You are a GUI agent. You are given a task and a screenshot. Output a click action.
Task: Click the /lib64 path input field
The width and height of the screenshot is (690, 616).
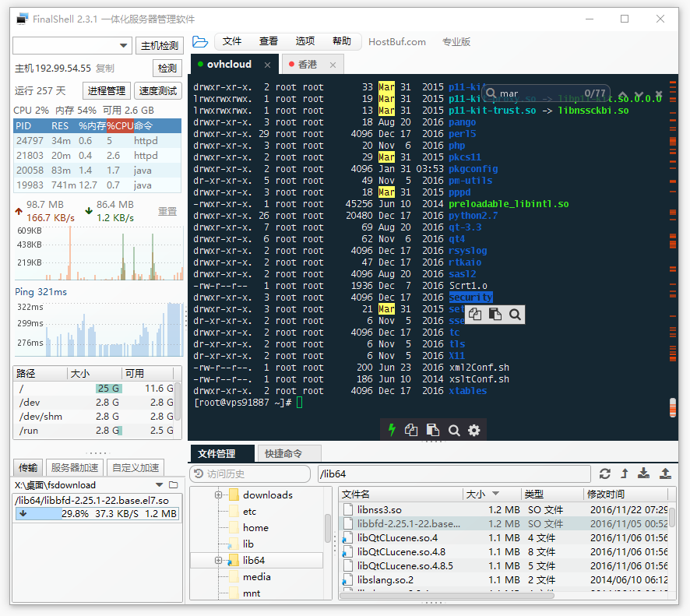(x=454, y=474)
